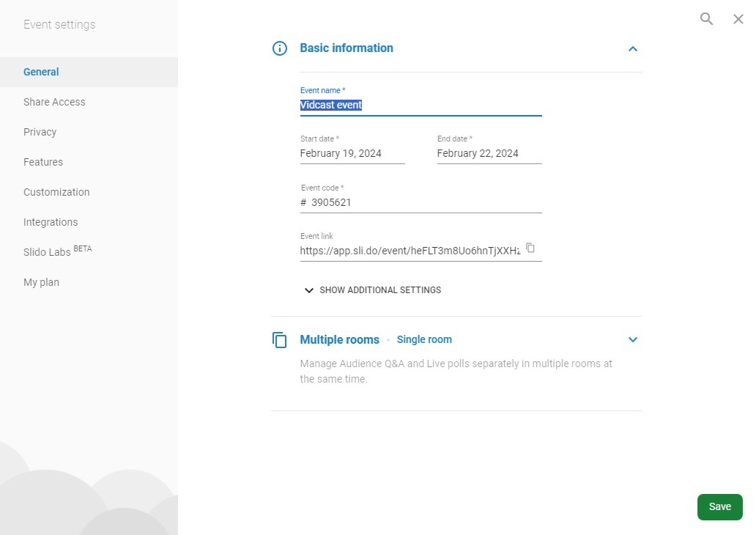This screenshot has height=535, width=756.
Task: Switch to the Customization tab
Action: click(x=89, y=192)
